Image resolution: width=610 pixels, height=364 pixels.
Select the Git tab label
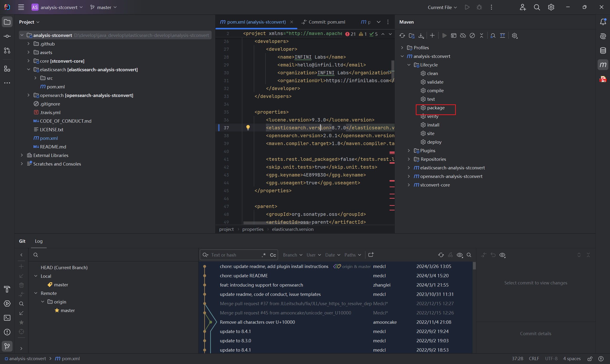coord(22,241)
